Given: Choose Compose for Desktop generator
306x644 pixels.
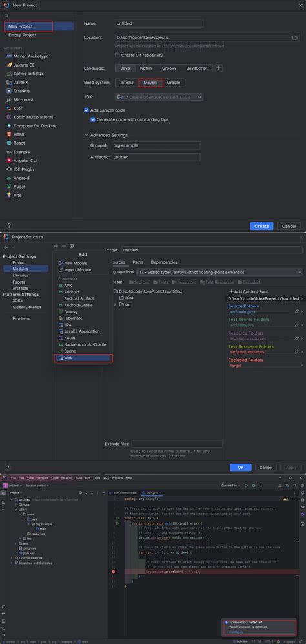Looking at the screenshot, I should pyautogui.click(x=32, y=126).
